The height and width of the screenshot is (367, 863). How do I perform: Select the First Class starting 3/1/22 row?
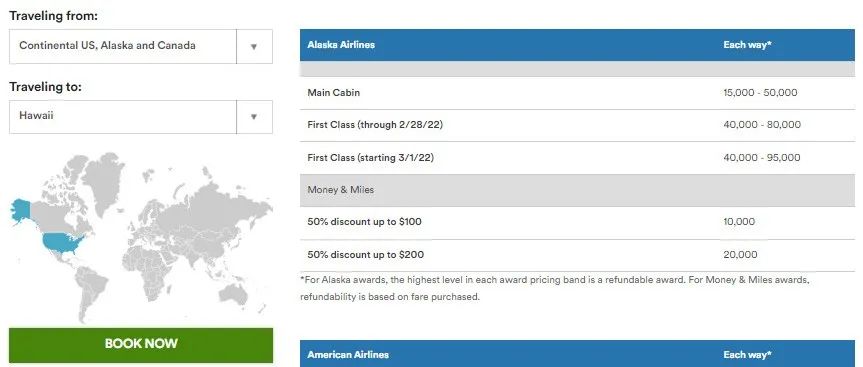577,158
